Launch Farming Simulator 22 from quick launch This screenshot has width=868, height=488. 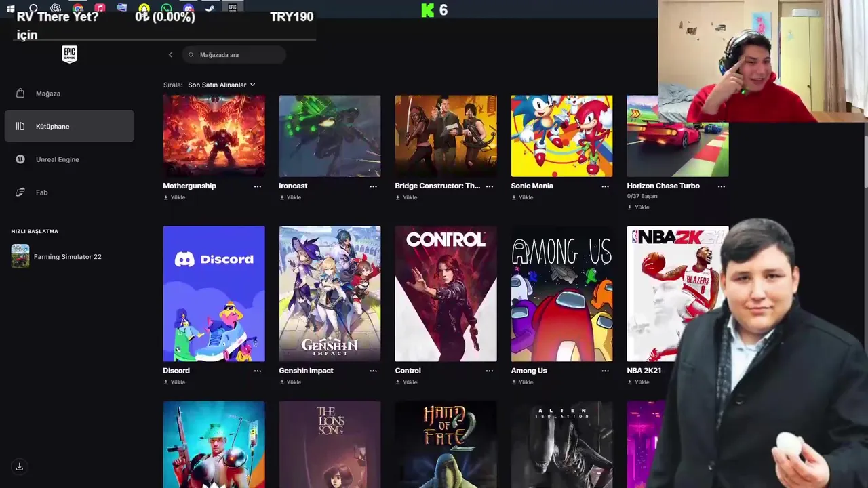click(56, 256)
